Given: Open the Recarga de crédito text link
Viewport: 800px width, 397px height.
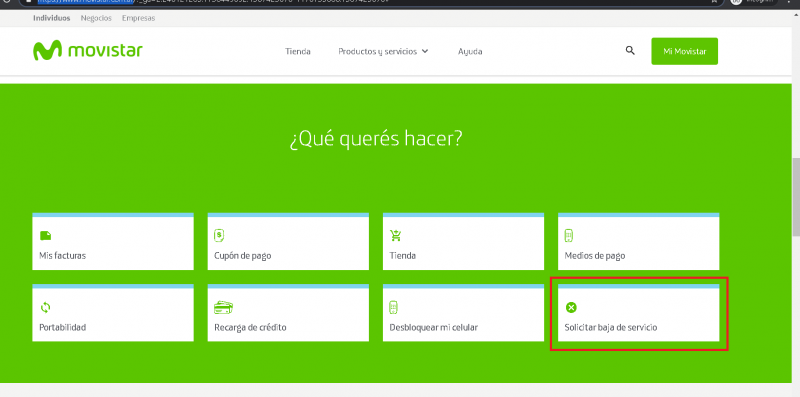Looking at the screenshot, I should pyautogui.click(x=251, y=327).
